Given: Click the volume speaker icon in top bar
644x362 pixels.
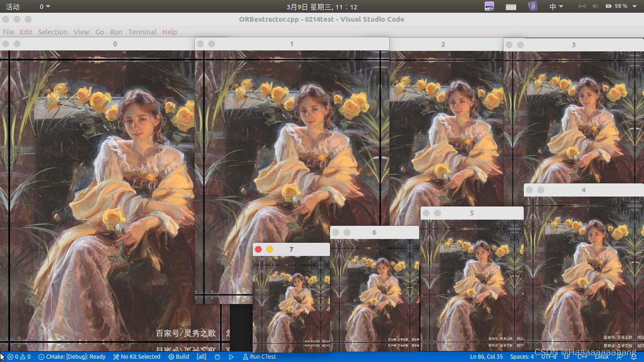Looking at the screenshot, I should 595,7.
